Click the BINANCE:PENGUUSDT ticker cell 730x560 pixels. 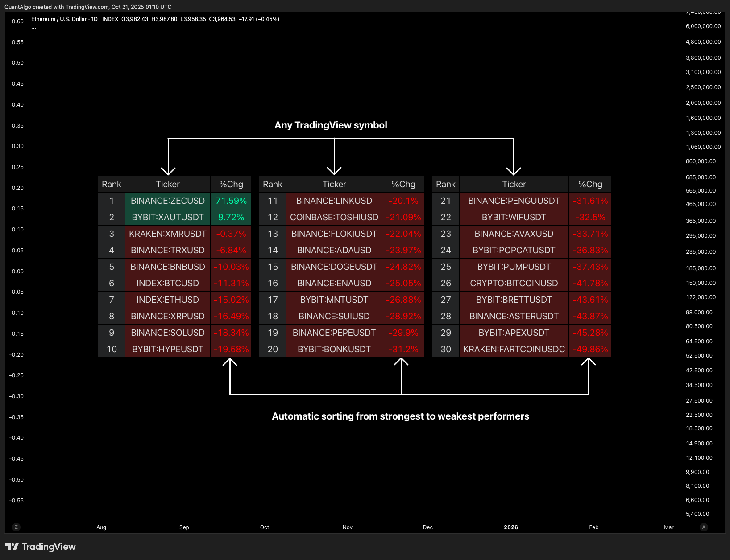coord(514,201)
